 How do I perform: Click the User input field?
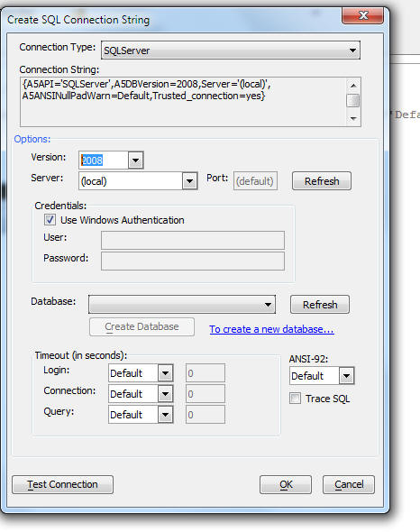click(x=193, y=240)
